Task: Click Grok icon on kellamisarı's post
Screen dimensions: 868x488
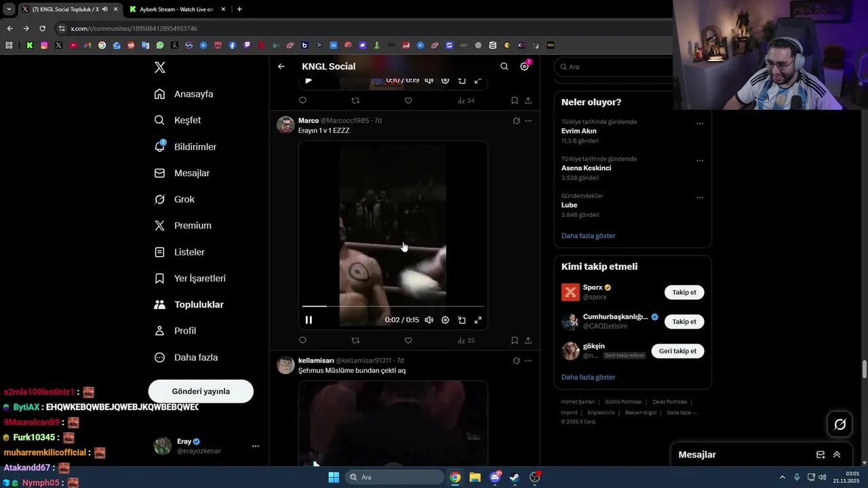Action: coord(517,361)
